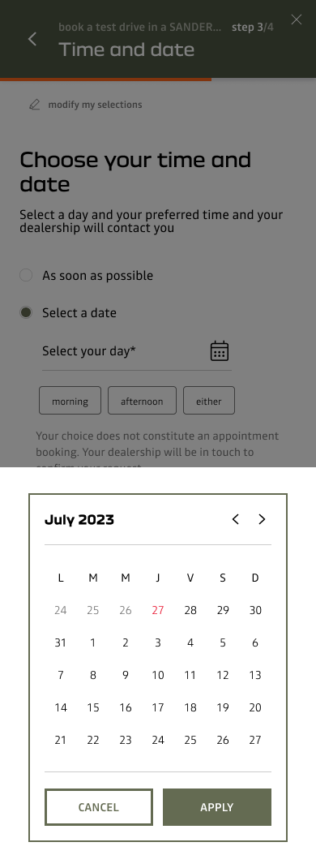Show the previous month in the calendar
The width and height of the screenshot is (316, 868).
236,519
